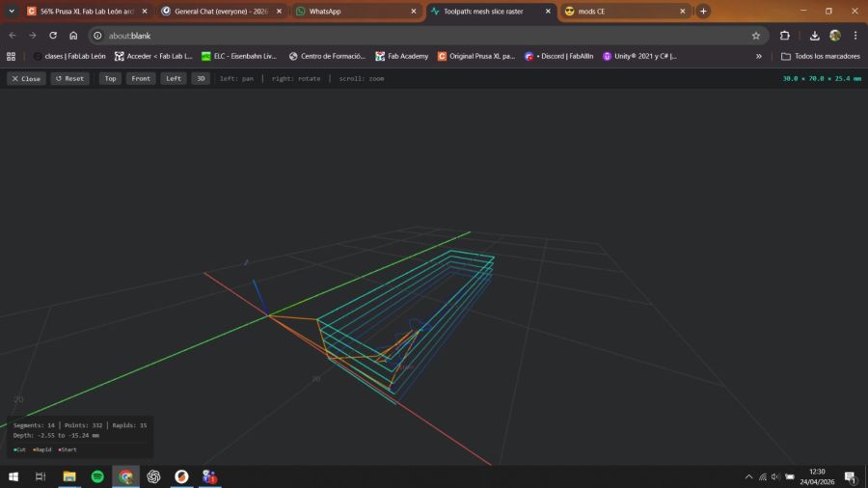The height and width of the screenshot is (488, 868).
Task: Go forward to next page
Action: coord(33,36)
